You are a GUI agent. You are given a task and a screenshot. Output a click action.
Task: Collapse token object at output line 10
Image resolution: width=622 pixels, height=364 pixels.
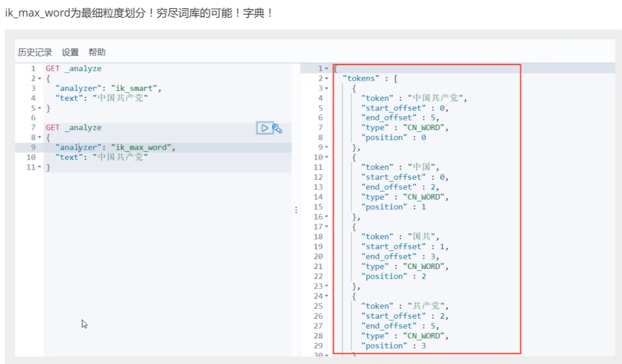coord(326,157)
